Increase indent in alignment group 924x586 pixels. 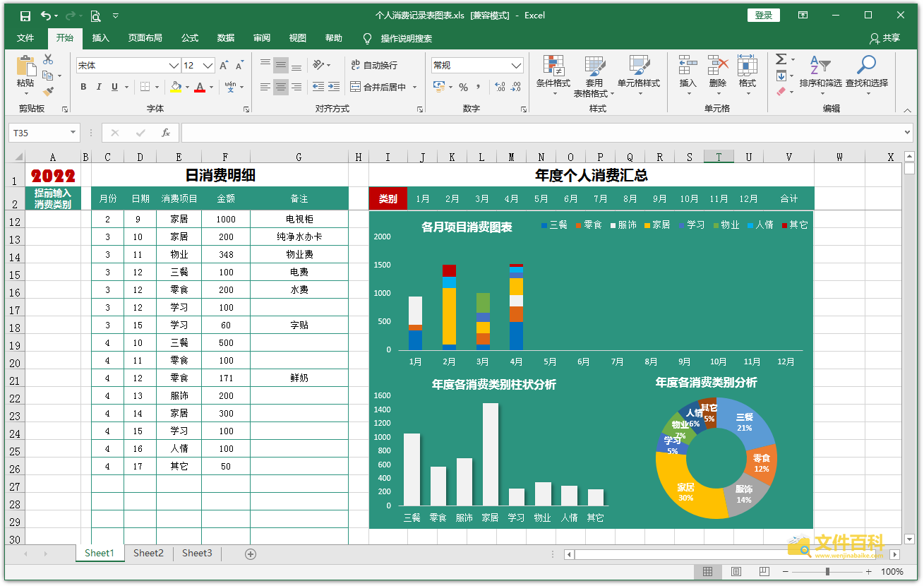[x=334, y=87]
